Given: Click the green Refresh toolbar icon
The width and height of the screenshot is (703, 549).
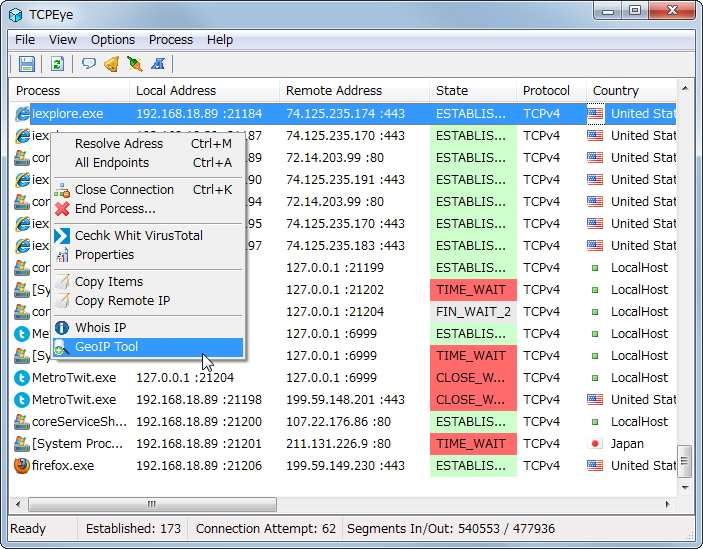Looking at the screenshot, I should pyautogui.click(x=57, y=64).
